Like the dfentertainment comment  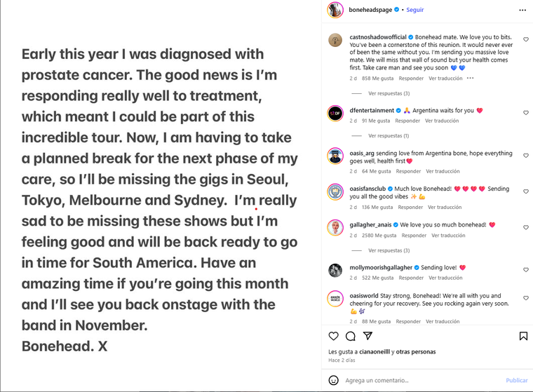pyautogui.click(x=523, y=113)
